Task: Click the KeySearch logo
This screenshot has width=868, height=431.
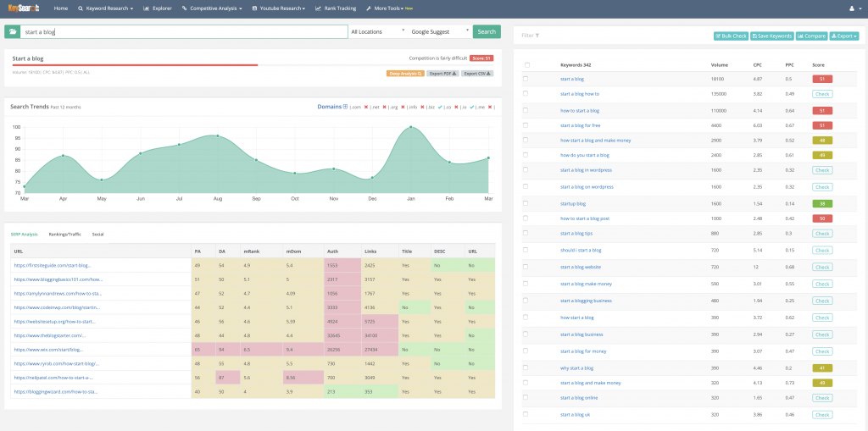Action: (x=25, y=8)
